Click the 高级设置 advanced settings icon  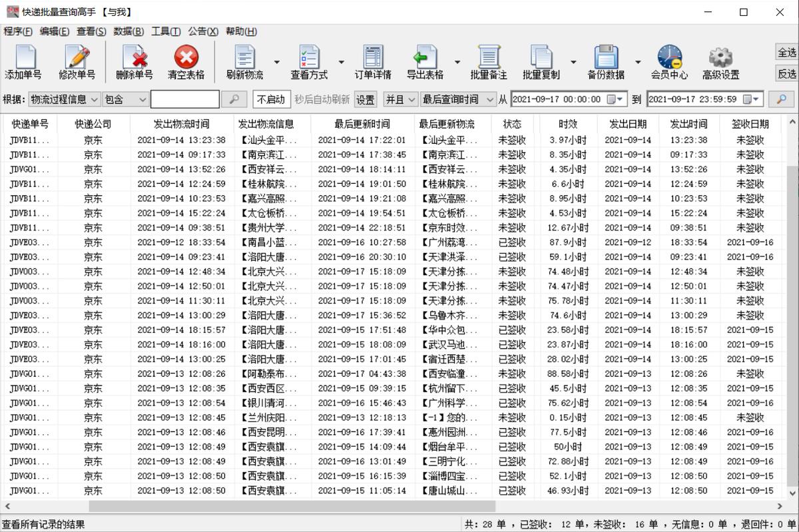coord(720,61)
